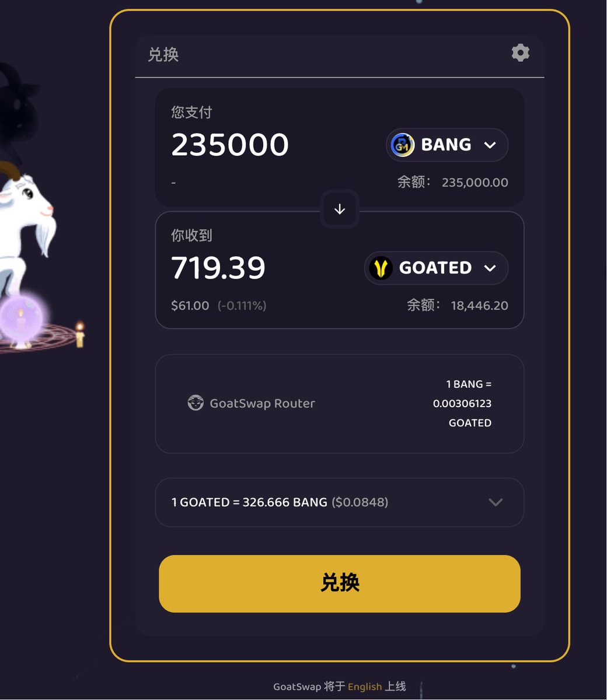607x700 pixels.
Task: Click the swap direction arrow icon
Action: click(x=340, y=209)
